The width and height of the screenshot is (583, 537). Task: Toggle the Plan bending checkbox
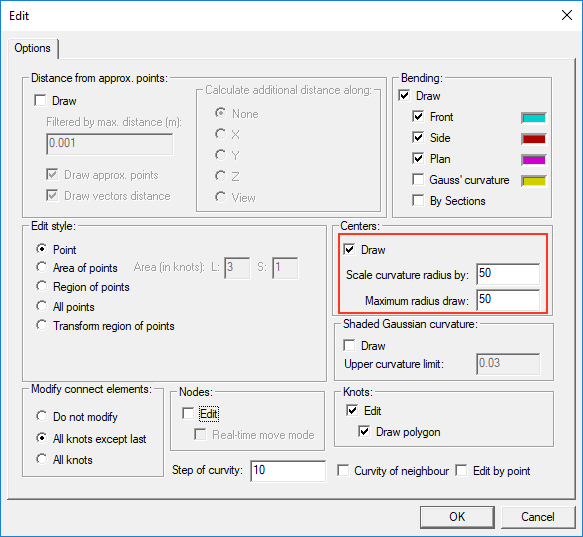point(418,159)
